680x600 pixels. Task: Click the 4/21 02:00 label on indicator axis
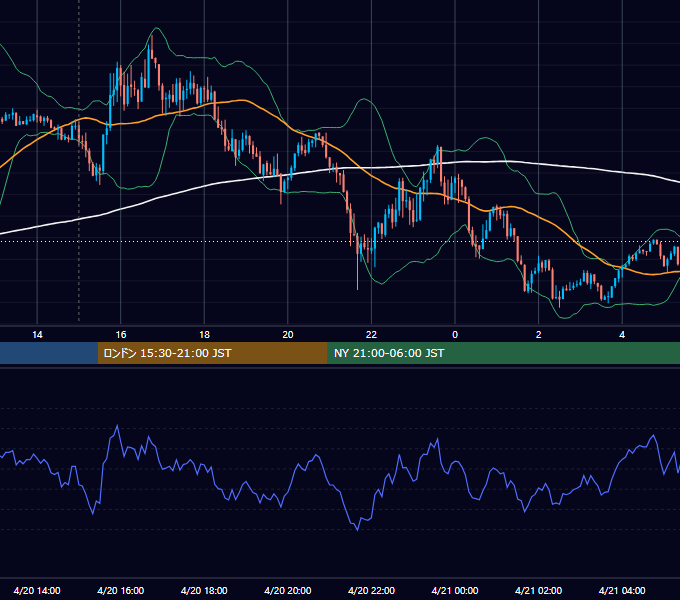538,590
